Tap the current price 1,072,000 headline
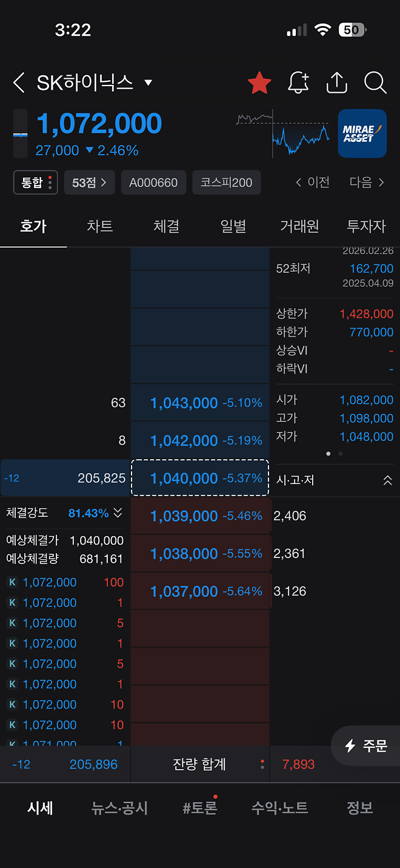The image size is (400, 868). click(x=99, y=124)
